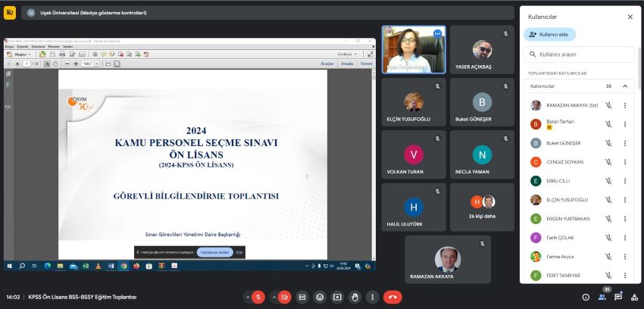The width and height of the screenshot is (644, 309).
Task: Collapse the Katılımcılar participant list
Action: click(x=625, y=86)
